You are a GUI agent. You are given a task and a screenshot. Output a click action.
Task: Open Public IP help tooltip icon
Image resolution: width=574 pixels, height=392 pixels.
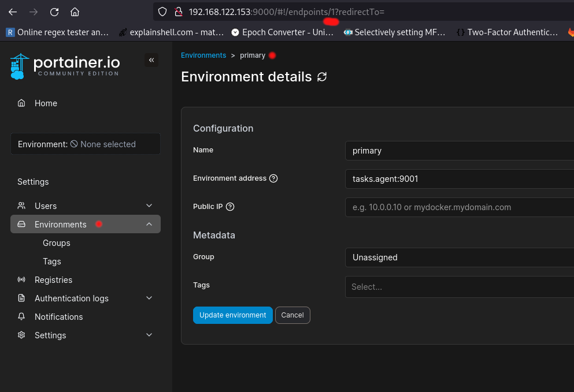pos(230,207)
